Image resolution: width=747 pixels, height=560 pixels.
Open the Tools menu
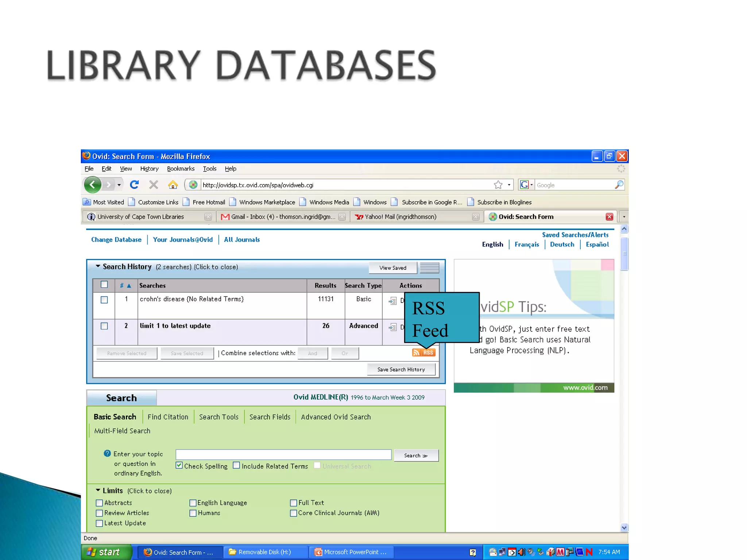[210, 168]
